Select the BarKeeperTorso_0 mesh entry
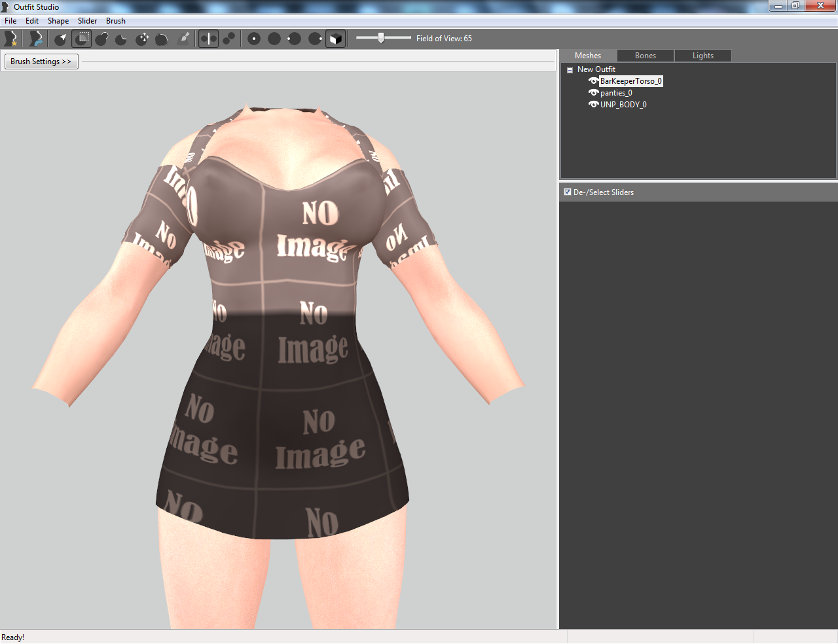The width and height of the screenshot is (838, 644). pyautogui.click(x=630, y=80)
